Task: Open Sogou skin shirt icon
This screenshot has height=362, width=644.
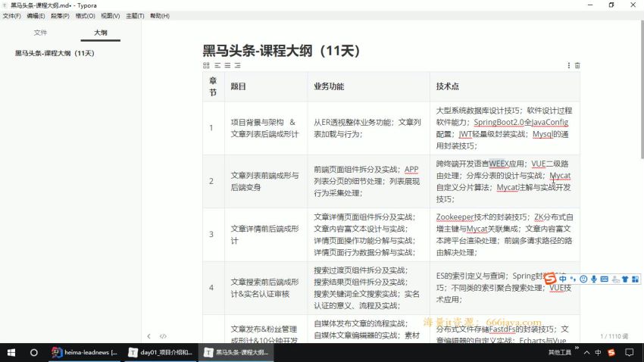Action: [x=625, y=279]
